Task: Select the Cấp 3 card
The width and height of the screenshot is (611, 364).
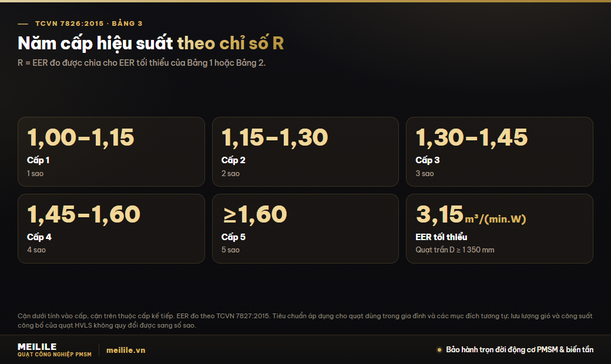Action: click(499, 151)
